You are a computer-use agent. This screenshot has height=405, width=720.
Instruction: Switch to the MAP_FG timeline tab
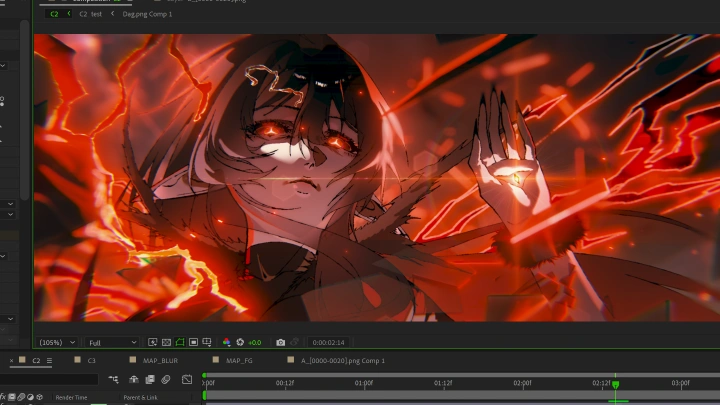pos(239,360)
